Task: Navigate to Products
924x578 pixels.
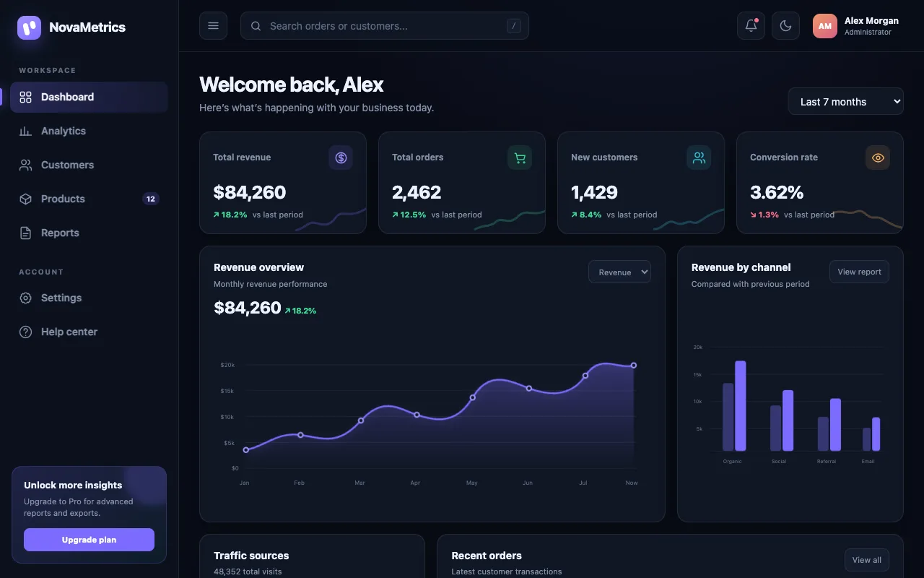Action: (x=89, y=199)
